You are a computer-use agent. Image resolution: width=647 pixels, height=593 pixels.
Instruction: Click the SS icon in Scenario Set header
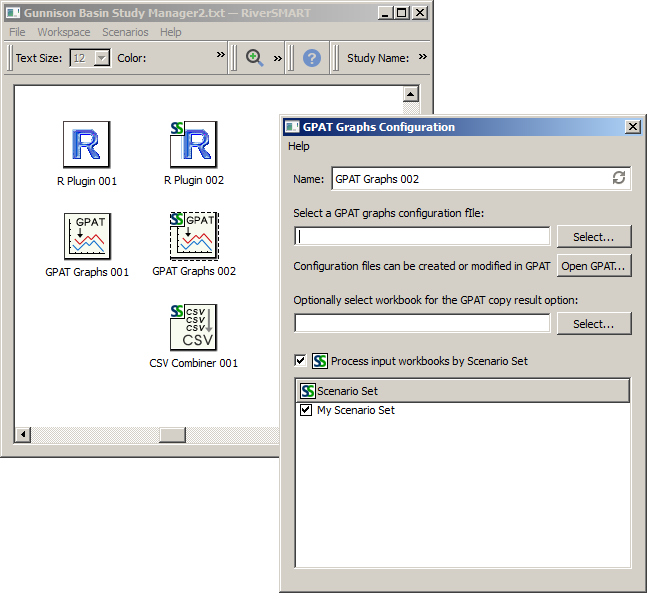[307, 391]
